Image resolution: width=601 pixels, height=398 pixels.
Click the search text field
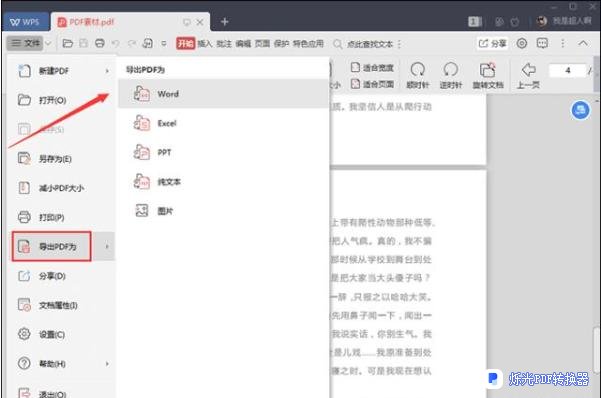(369, 44)
